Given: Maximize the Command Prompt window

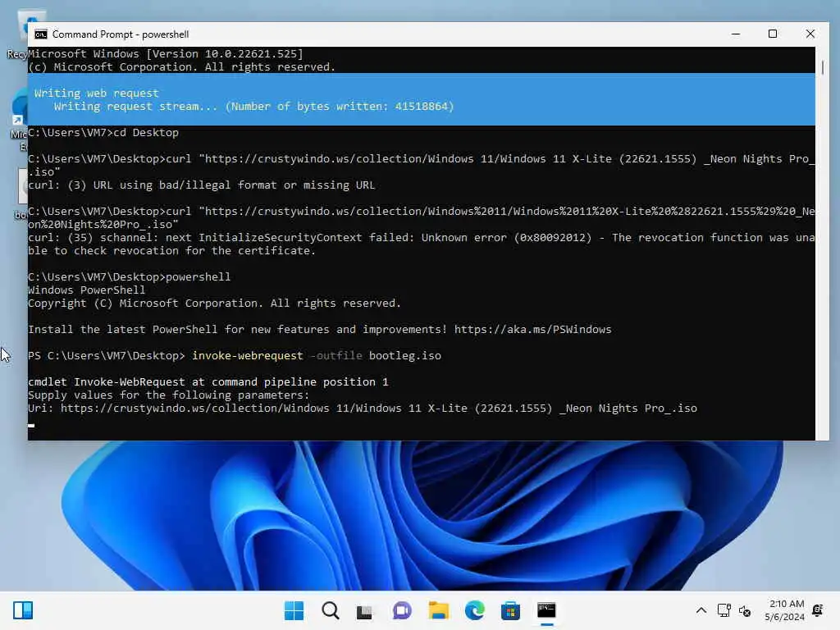Looking at the screenshot, I should [773, 34].
